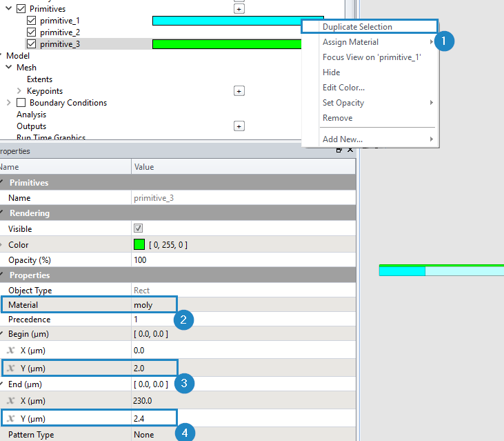
Task: Click variable icon for End X
Action: tap(11, 401)
